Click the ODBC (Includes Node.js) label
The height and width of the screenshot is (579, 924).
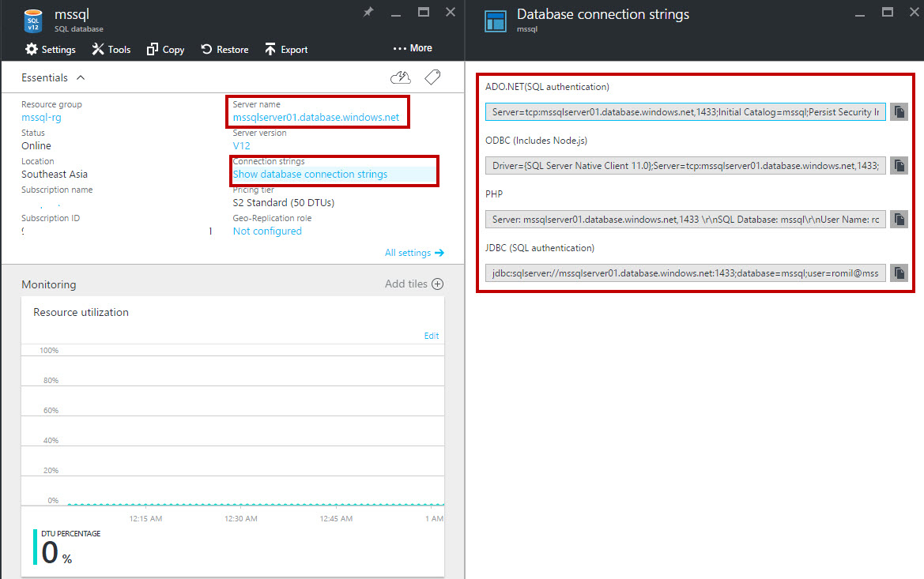pyautogui.click(x=536, y=140)
